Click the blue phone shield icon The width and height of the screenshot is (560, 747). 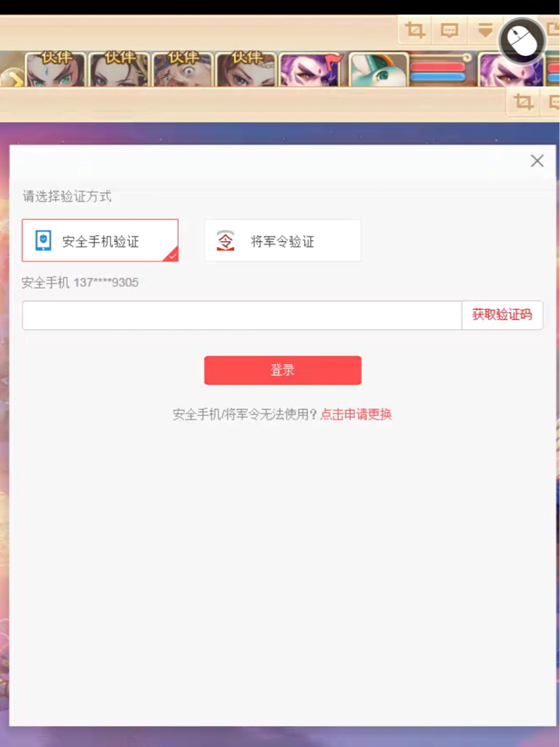coord(44,240)
